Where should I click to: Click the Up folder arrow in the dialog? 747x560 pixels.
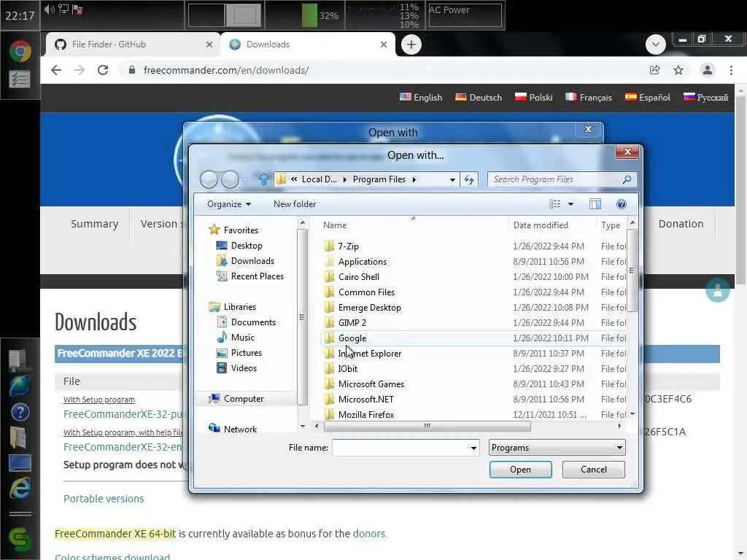264,179
